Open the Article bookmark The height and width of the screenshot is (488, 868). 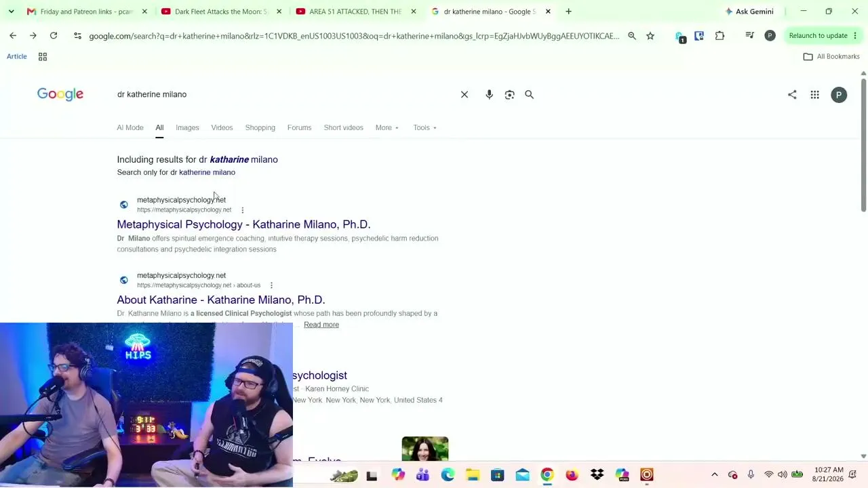pos(17,56)
